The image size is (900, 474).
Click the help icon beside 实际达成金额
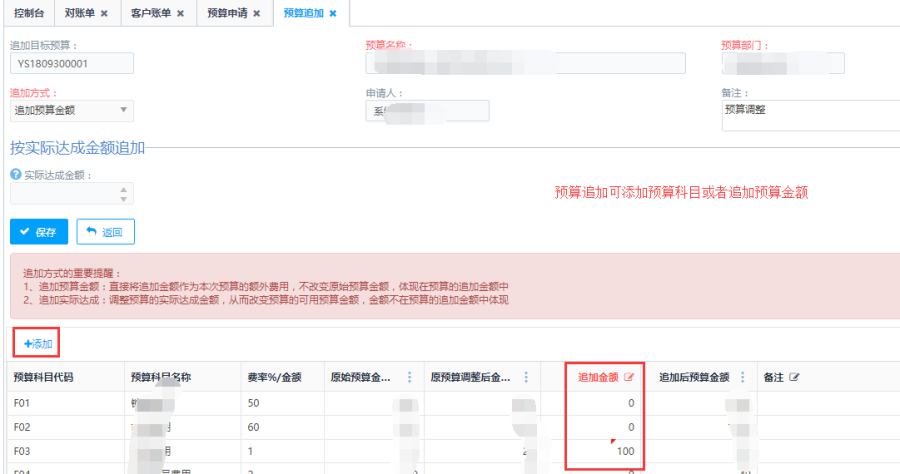[15, 175]
